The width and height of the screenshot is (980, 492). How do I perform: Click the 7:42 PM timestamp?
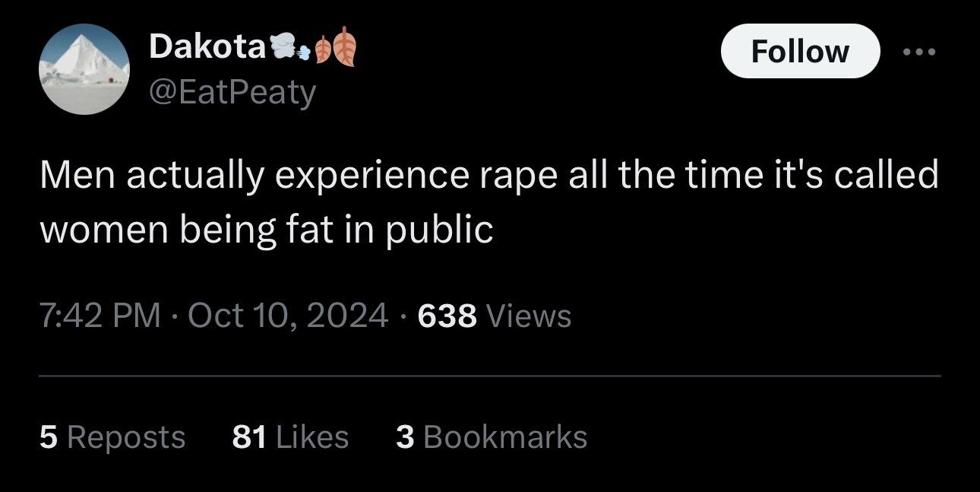tap(100, 315)
